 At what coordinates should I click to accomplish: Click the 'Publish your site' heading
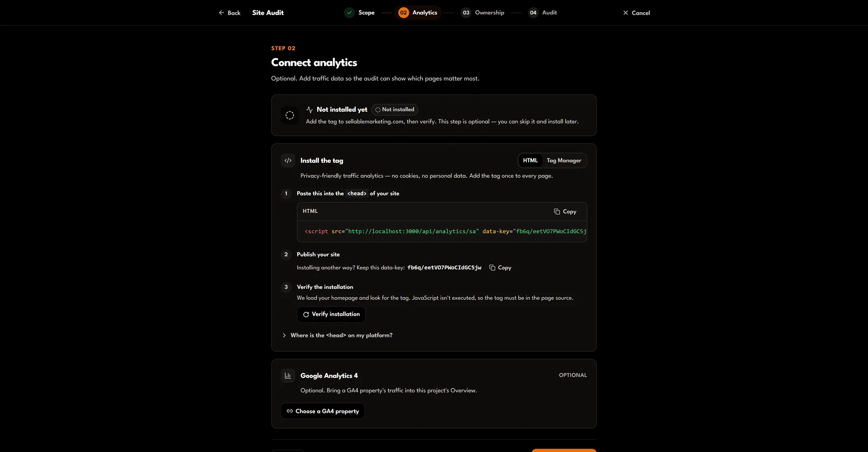(318, 255)
